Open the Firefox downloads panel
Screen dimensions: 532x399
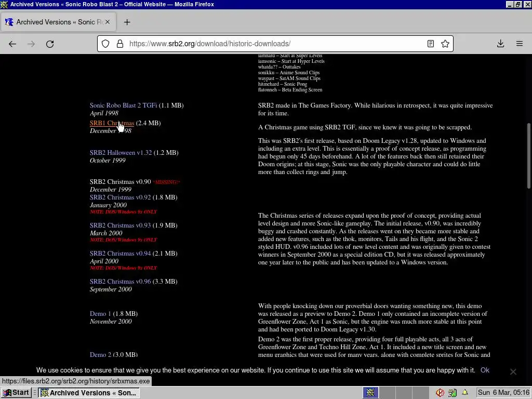pos(500,44)
